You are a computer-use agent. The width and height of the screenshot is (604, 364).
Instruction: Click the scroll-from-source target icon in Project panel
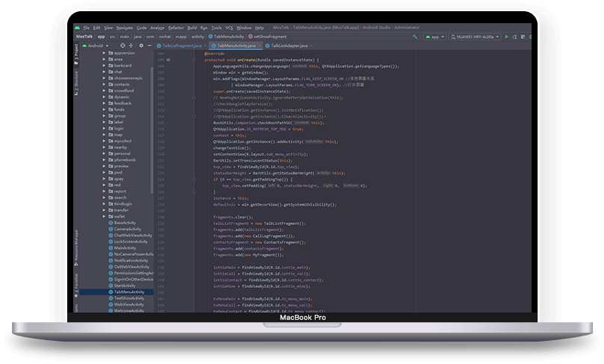(122, 45)
